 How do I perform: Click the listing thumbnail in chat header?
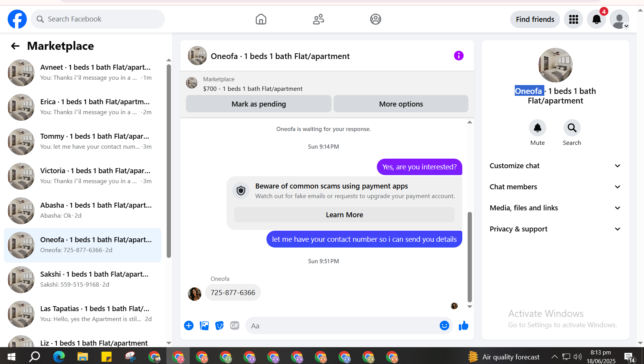coord(197,56)
